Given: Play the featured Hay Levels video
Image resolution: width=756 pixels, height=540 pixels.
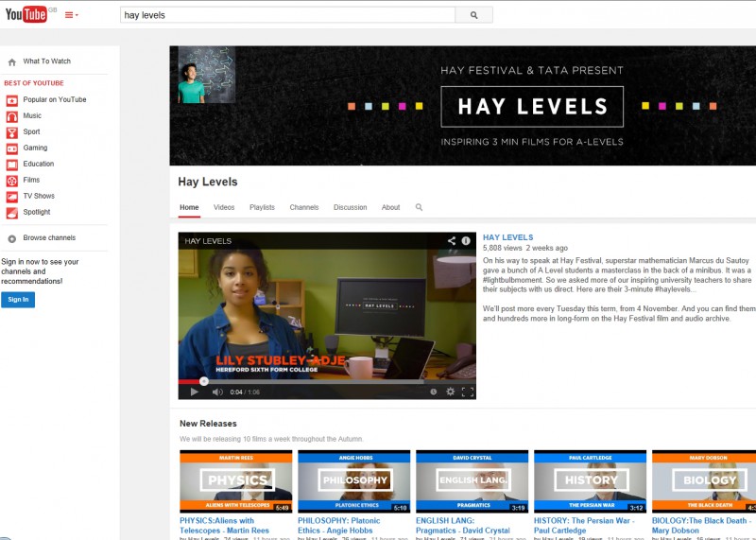Looking at the screenshot, I should click(x=194, y=392).
